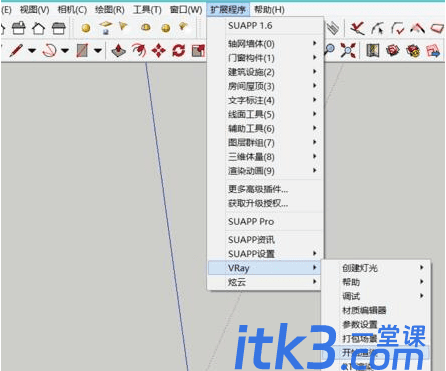Expand the 辅助工具(6) submenu

tap(266, 128)
